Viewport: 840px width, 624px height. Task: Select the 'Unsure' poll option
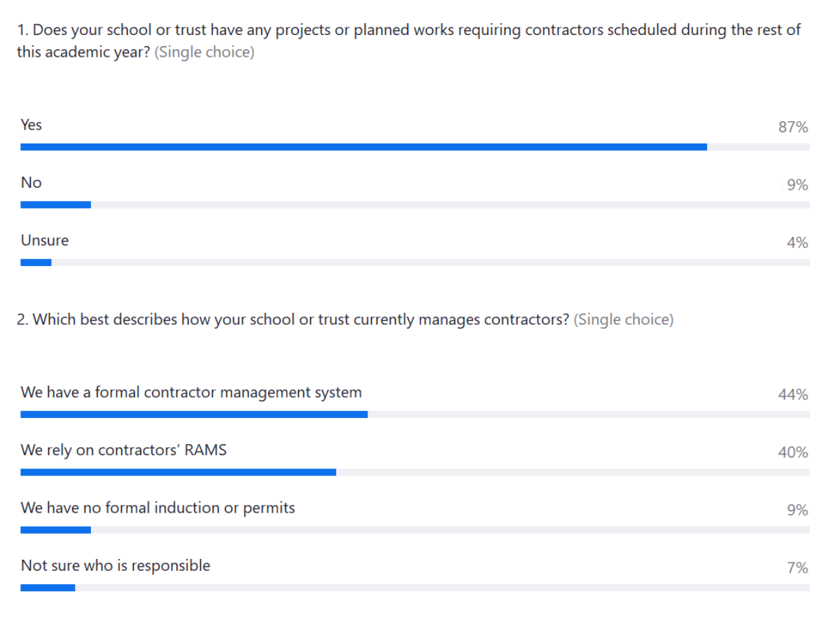[45, 241]
